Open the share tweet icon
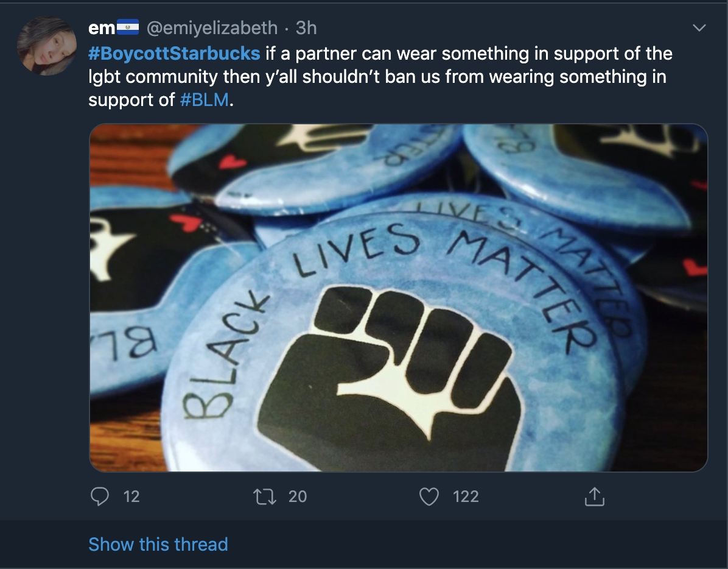This screenshot has height=569, width=728. (x=594, y=497)
